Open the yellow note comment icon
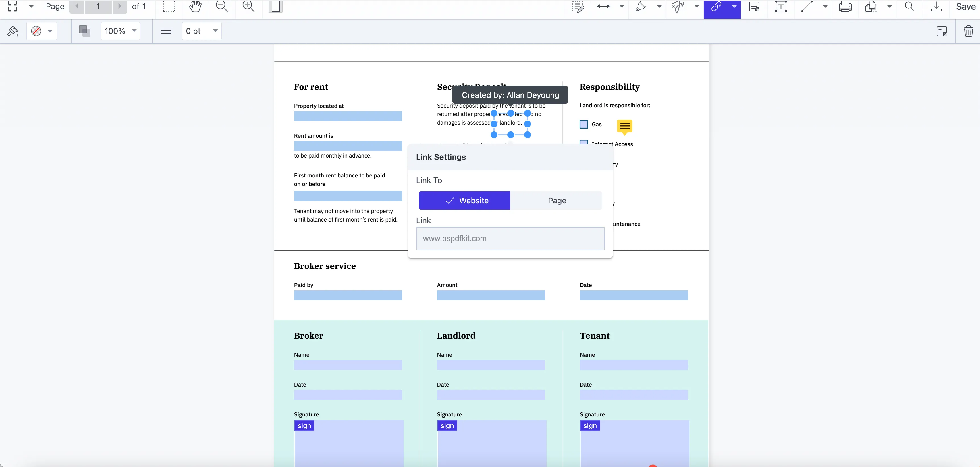 pyautogui.click(x=624, y=127)
